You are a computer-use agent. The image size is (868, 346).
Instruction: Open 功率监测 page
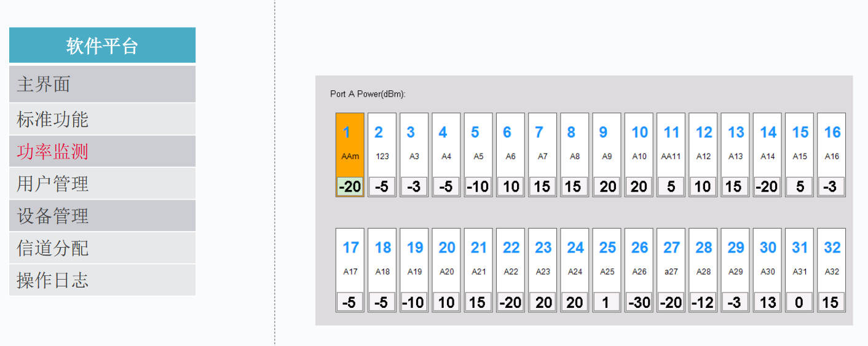(x=102, y=151)
